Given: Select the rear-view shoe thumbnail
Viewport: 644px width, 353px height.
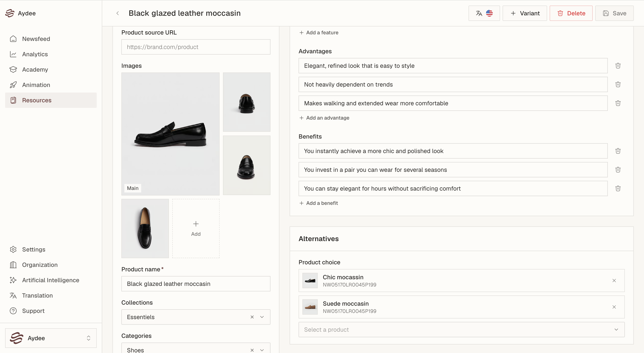Looking at the screenshot, I should tap(246, 102).
